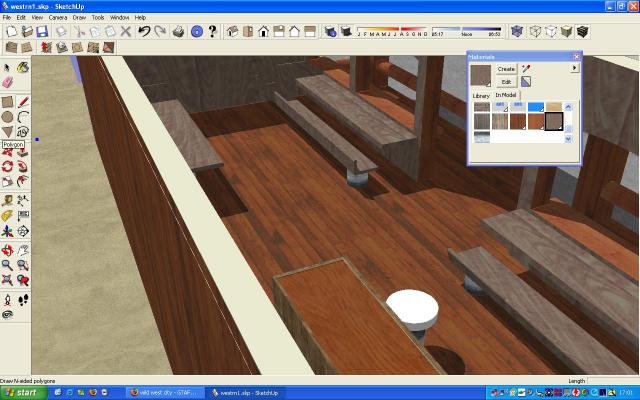Click the Save file icon
This screenshot has width=640, height=400.
click(x=41, y=32)
